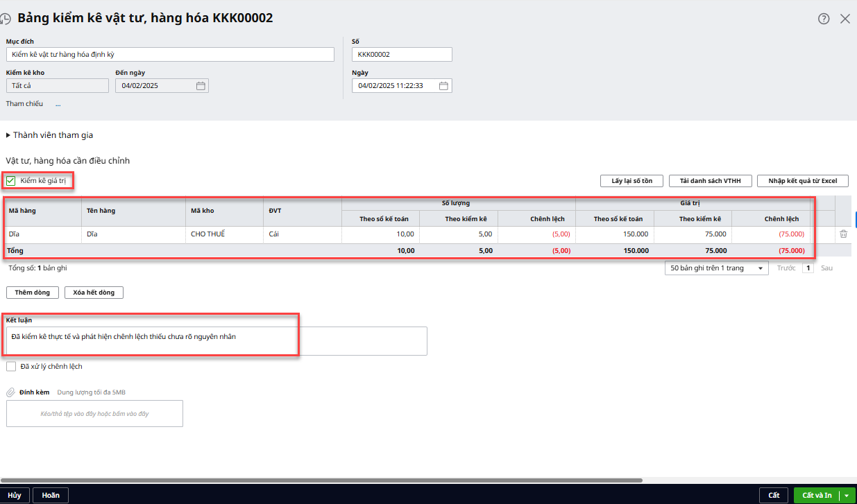Tick the Đã xử lý chênh lệch checkbox

11,366
